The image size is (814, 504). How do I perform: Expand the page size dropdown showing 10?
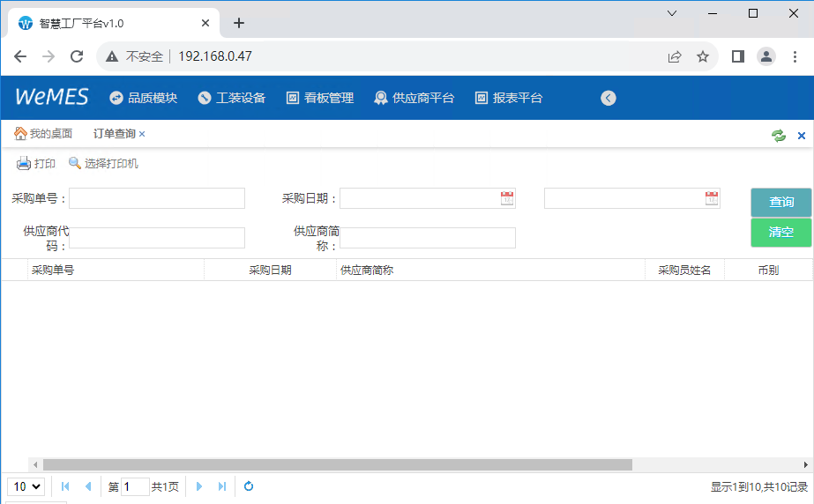(x=26, y=486)
